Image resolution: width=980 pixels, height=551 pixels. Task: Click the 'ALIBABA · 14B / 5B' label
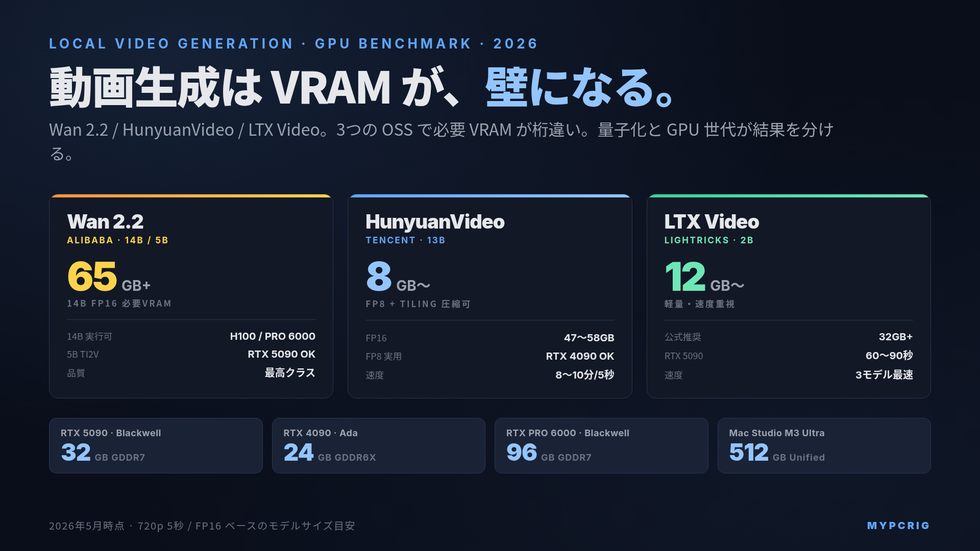pos(117,240)
